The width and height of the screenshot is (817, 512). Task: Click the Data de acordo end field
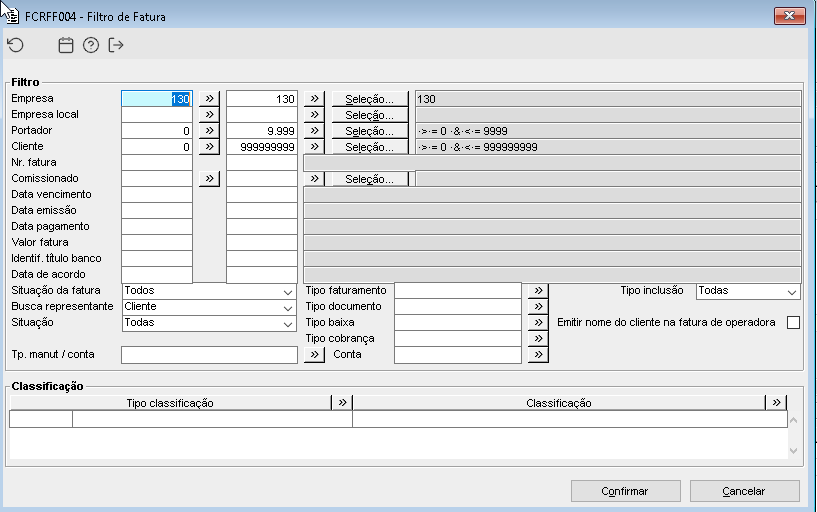(x=262, y=274)
